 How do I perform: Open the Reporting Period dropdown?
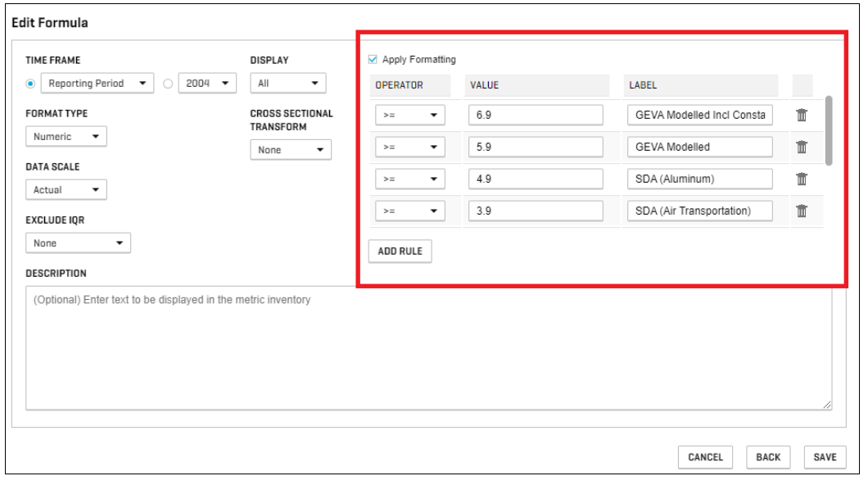(97, 83)
